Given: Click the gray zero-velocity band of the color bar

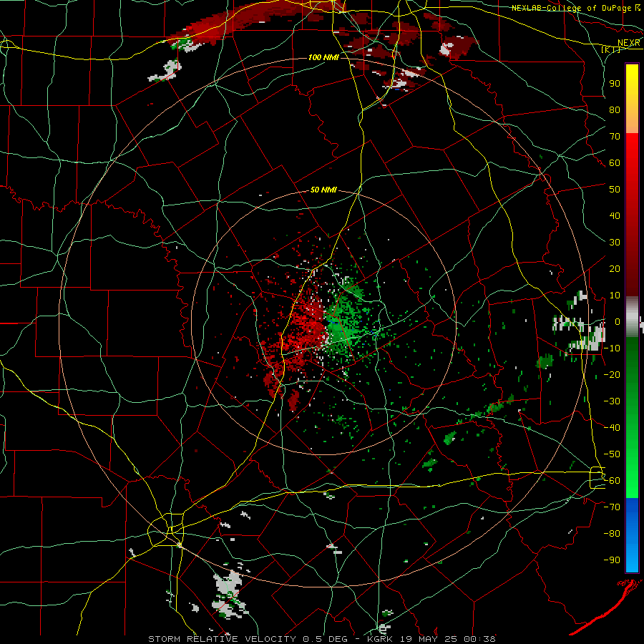Looking at the screenshot, I should (x=632, y=317).
